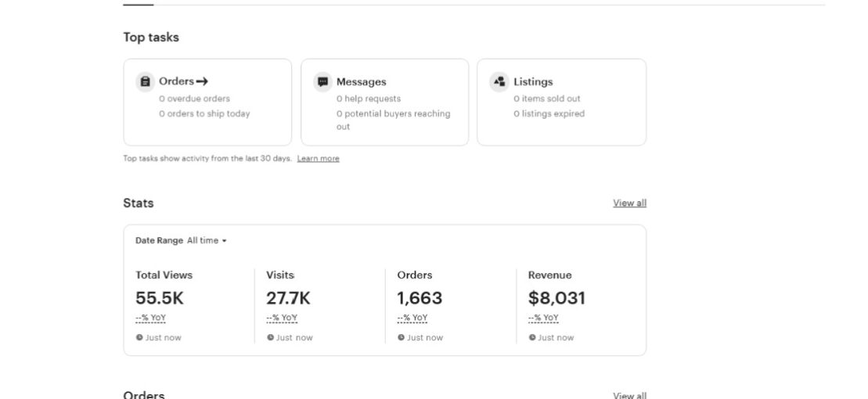Click the Revenue label
868x399 pixels.
[x=549, y=275]
